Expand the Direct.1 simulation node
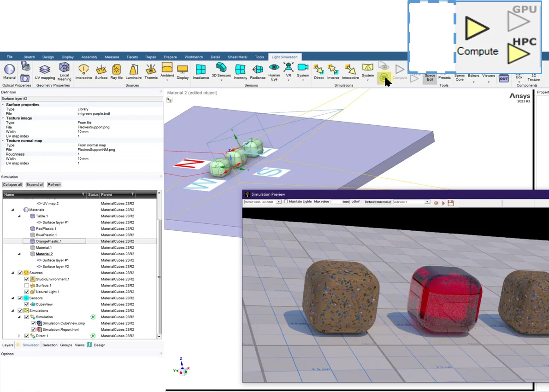549x392 pixels. click(19, 336)
